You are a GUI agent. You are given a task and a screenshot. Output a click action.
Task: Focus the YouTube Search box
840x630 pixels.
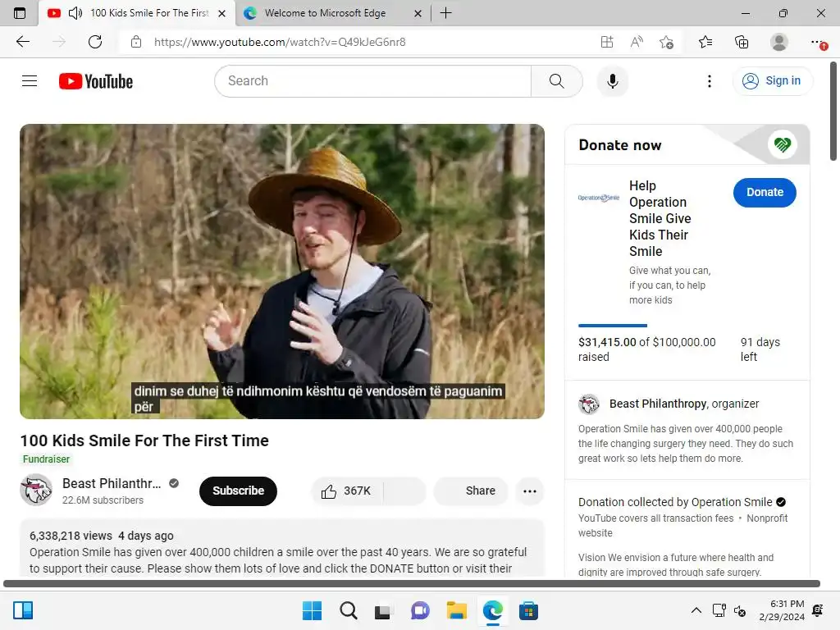373,81
